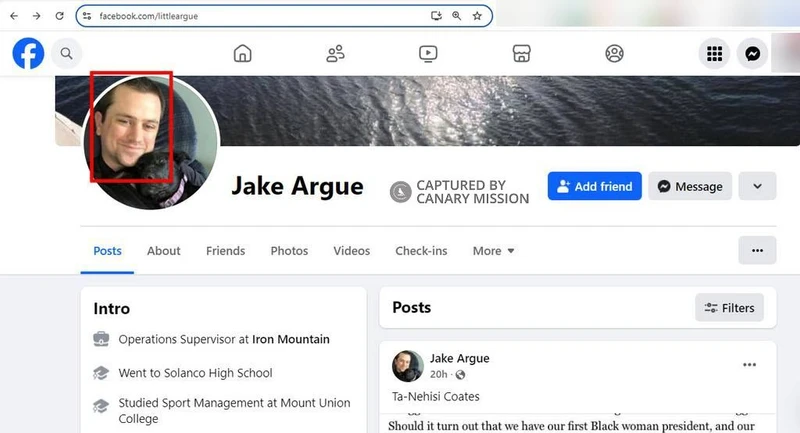The height and width of the screenshot is (433, 800).
Task: Expand the More dropdown tab
Action: point(493,251)
